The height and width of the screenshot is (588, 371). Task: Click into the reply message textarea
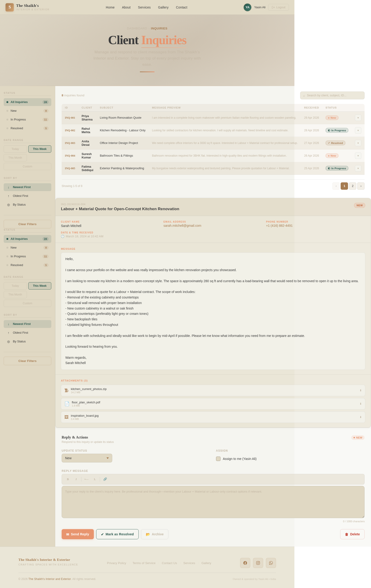pos(213,502)
